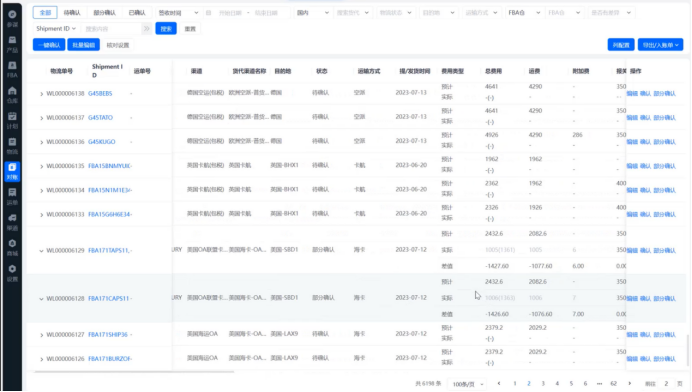Open the 目的地 dropdown filter
Image resolution: width=692 pixels, height=392 pixels.
[x=438, y=13]
